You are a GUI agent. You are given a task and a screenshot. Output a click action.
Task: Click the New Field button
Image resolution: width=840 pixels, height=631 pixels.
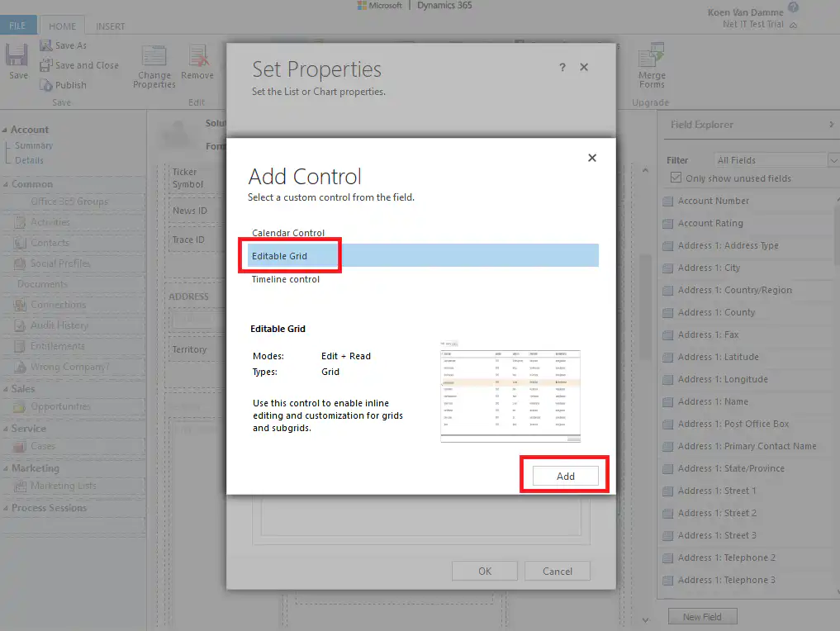coord(702,616)
